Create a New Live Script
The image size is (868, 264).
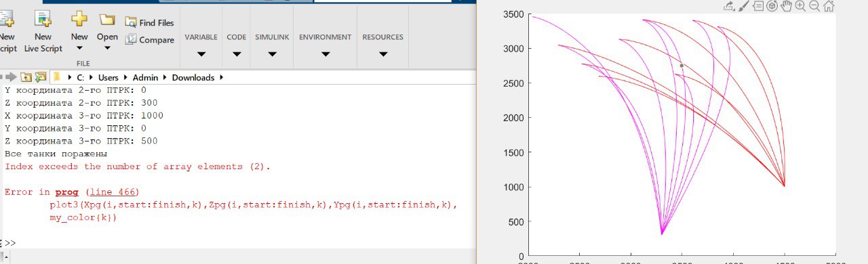tap(43, 30)
